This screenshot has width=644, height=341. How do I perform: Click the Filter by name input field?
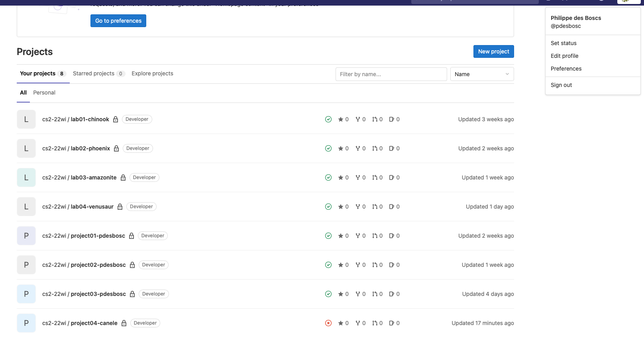391,74
